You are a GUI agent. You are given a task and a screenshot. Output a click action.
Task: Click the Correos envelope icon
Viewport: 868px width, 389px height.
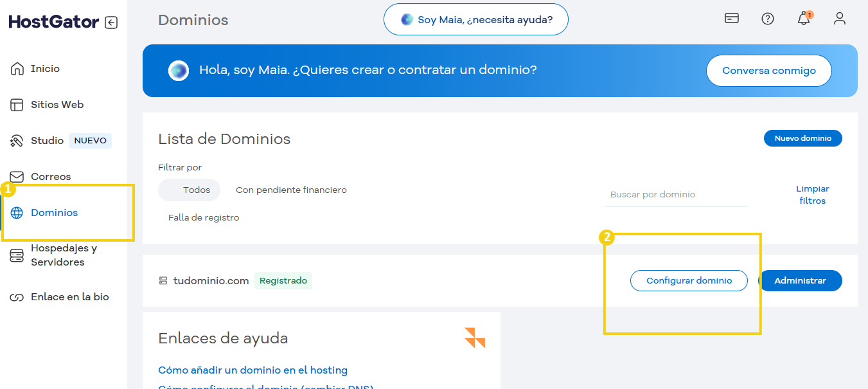17,177
